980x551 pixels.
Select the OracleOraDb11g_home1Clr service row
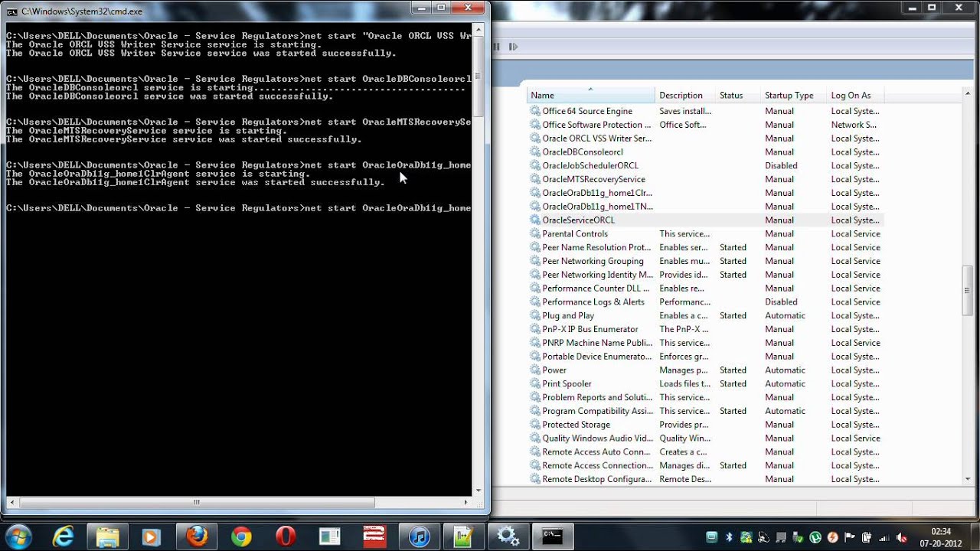(705, 193)
